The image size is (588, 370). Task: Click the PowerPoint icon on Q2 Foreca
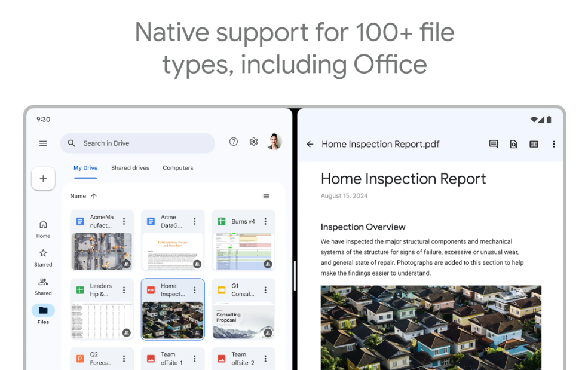[80, 359]
